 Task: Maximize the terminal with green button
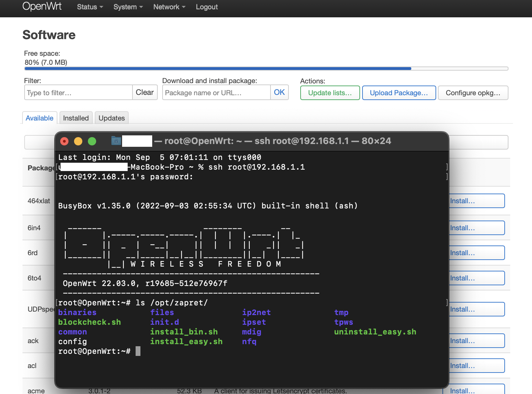tap(92, 141)
